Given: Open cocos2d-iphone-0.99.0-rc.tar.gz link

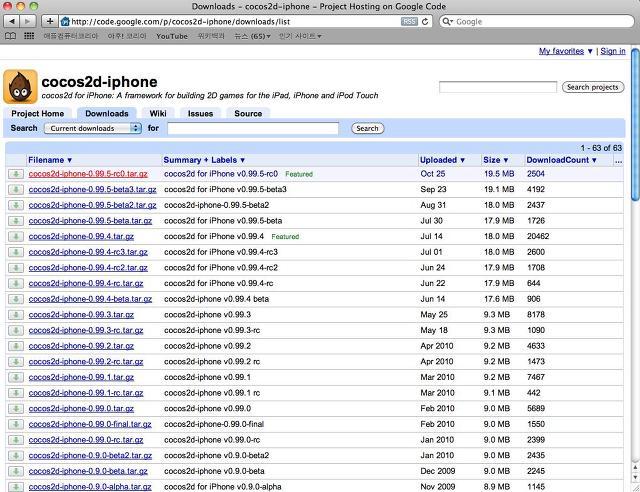Looking at the screenshot, I should pos(86,440).
